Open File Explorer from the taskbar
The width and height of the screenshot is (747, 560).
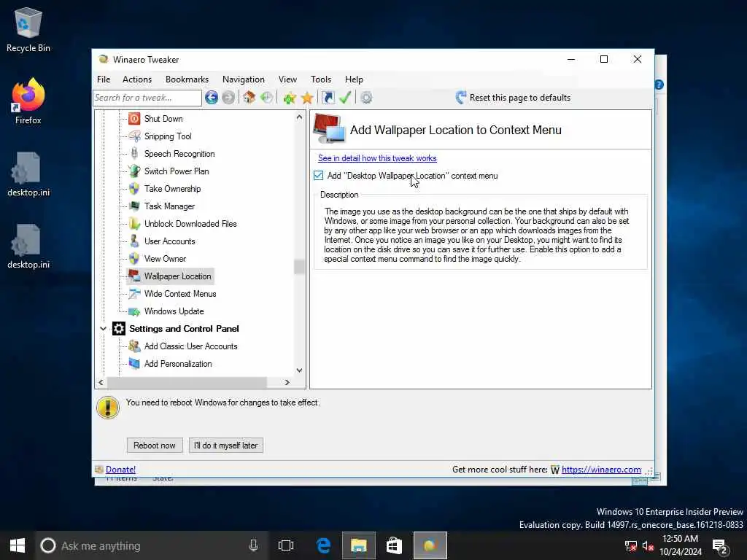pyautogui.click(x=359, y=545)
